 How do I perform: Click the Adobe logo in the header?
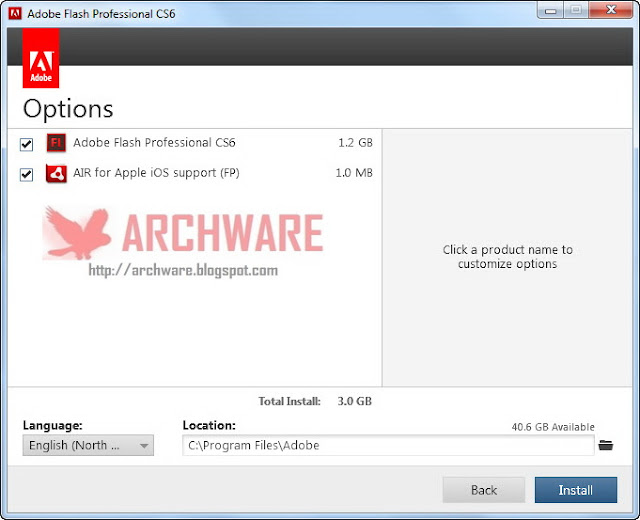(41, 58)
